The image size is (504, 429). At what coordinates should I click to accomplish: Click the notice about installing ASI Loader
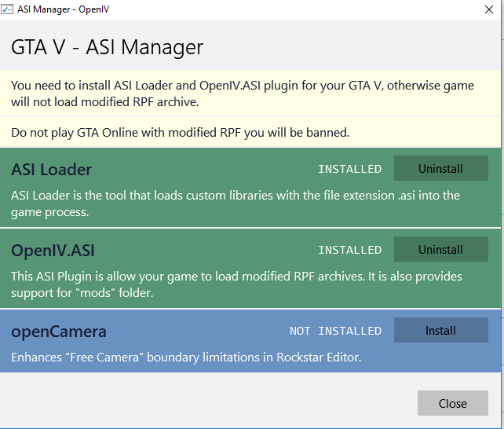pyautogui.click(x=242, y=93)
